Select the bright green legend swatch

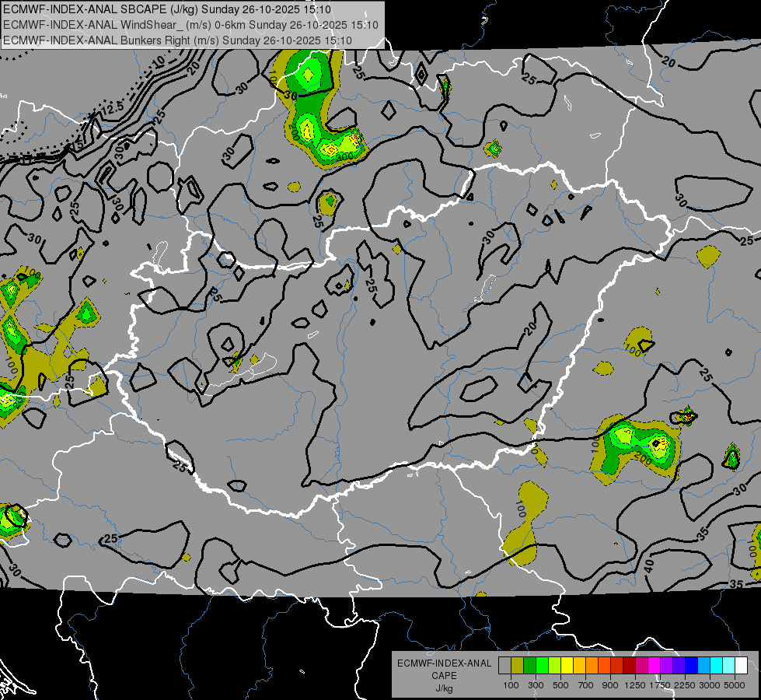coord(542,665)
